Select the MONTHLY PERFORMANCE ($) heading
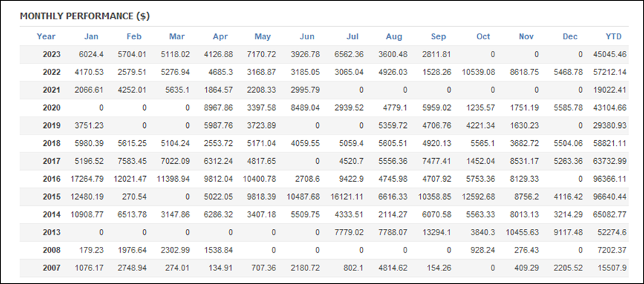Image resolution: width=644 pixels, height=284 pixels. pyautogui.click(x=85, y=16)
